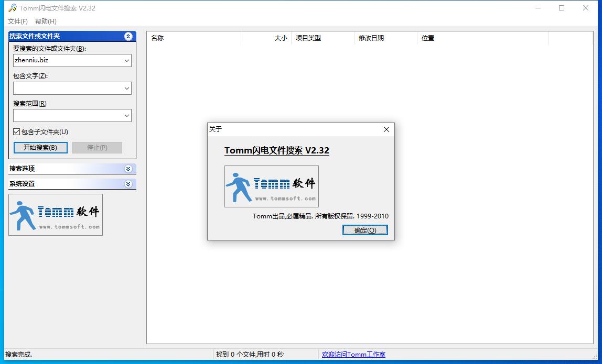Click the 确定(O) button
Screen dimensions: 602x364
(x=365, y=230)
